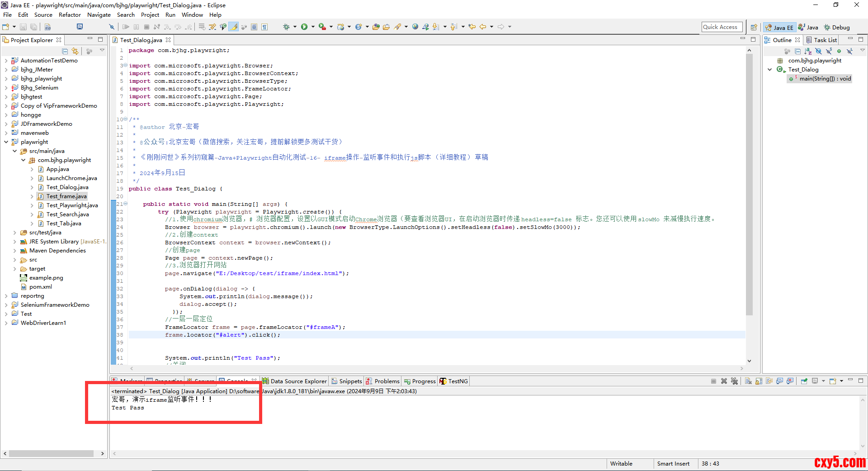868x471 pixels.
Task: Toggle Scroll Lock in the console toolbar
Action: pyautogui.click(x=759, y=381)
